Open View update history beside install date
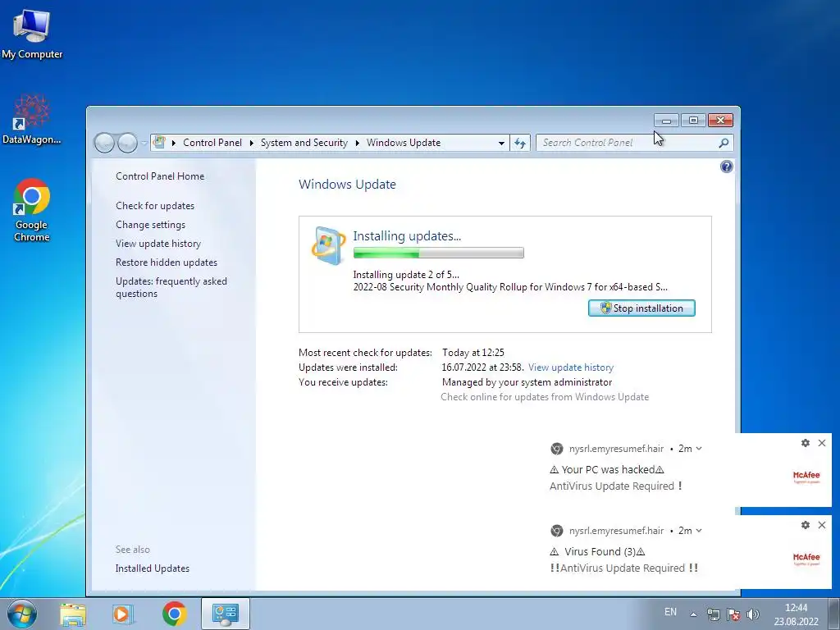 pos(571,367)
